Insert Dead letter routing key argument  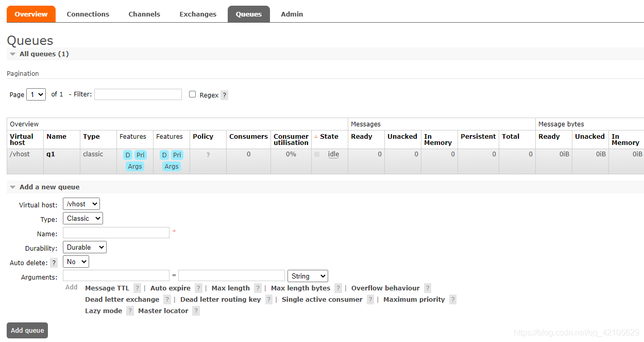tap(221, 300)
